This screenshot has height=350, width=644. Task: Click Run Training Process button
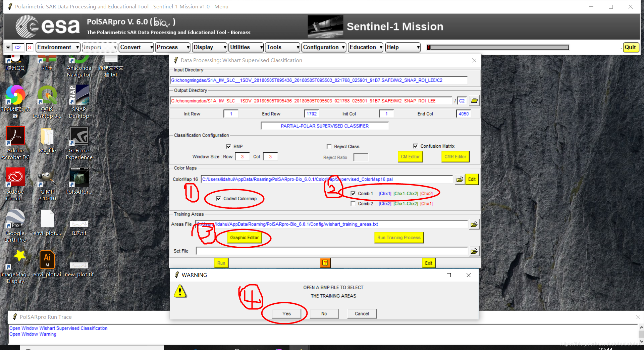pos(399,238)
